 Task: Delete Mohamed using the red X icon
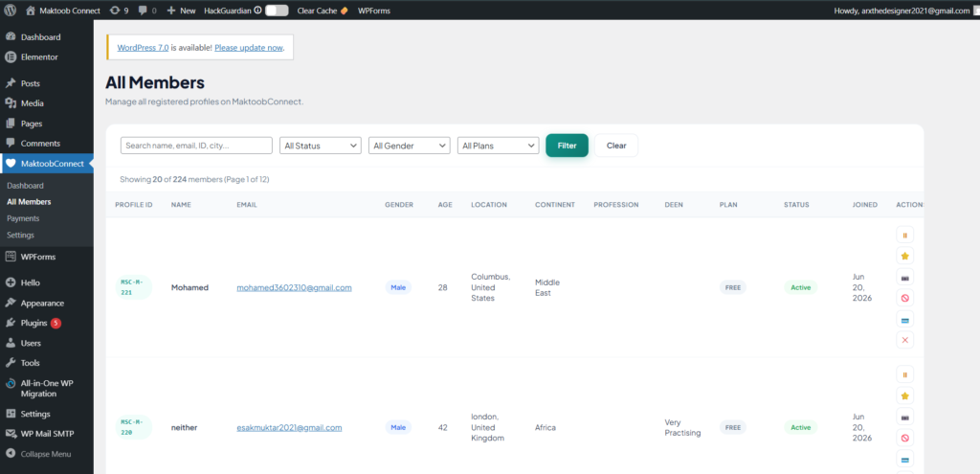point(904,340)
